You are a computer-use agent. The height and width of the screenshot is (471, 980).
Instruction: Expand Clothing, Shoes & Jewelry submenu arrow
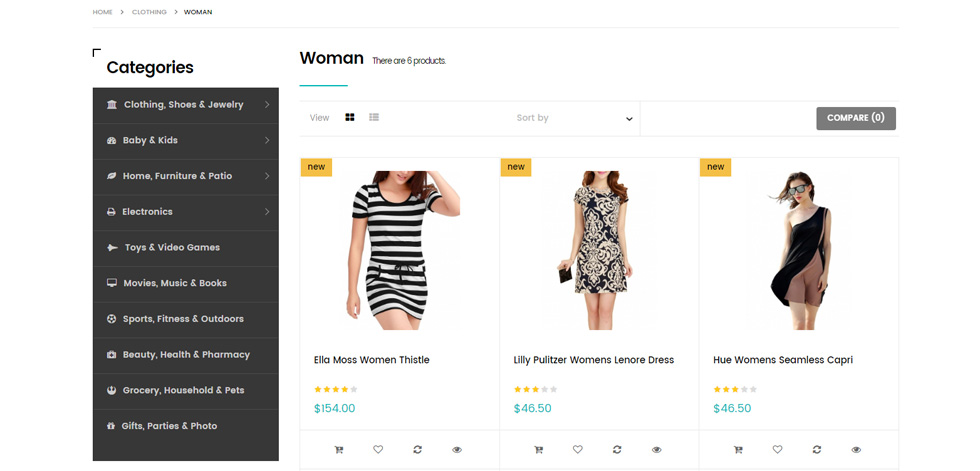[x=267, y=104]
